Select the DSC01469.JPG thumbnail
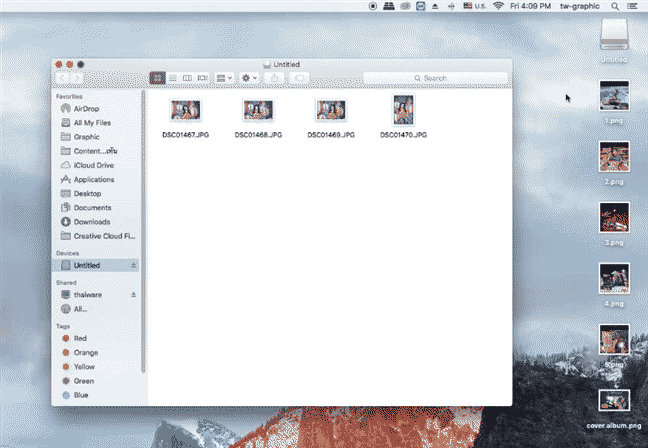Viewport: 648px width, 448px height. tap(331, 110)
